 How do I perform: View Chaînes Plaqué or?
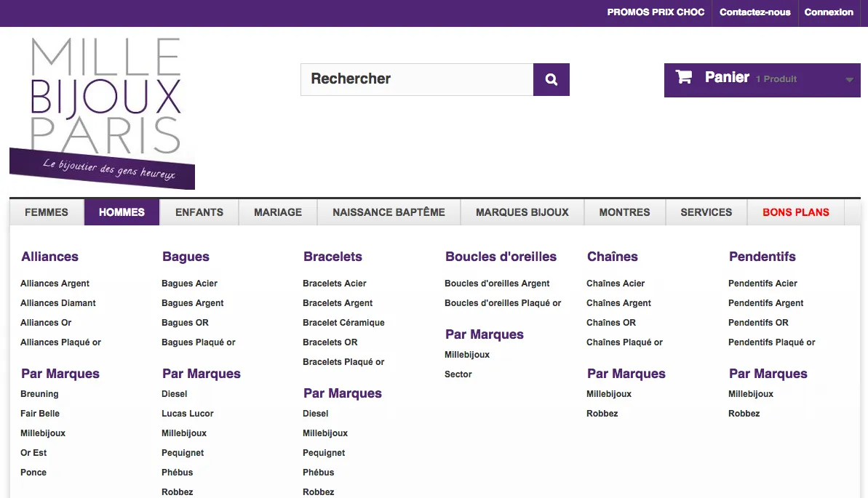pos(624,342)
